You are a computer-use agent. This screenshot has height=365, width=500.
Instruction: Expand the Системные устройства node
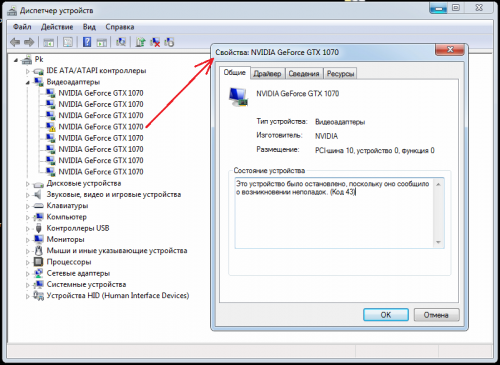(28, 285)
